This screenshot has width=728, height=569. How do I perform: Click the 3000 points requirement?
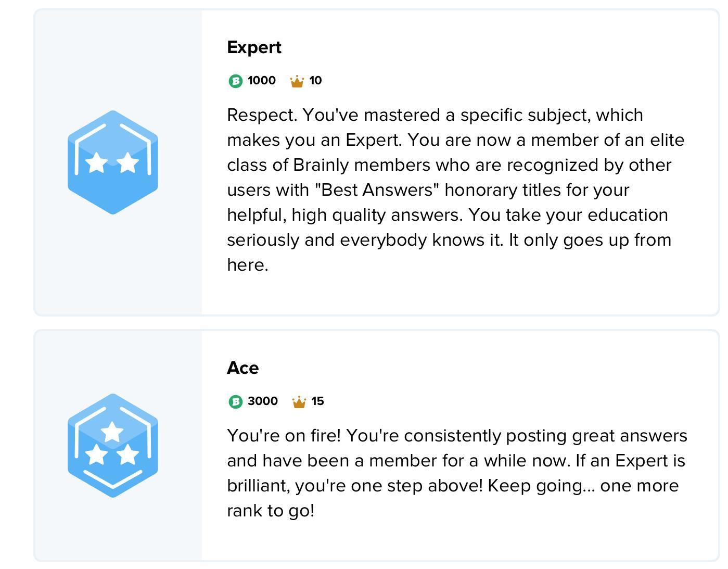262,401
